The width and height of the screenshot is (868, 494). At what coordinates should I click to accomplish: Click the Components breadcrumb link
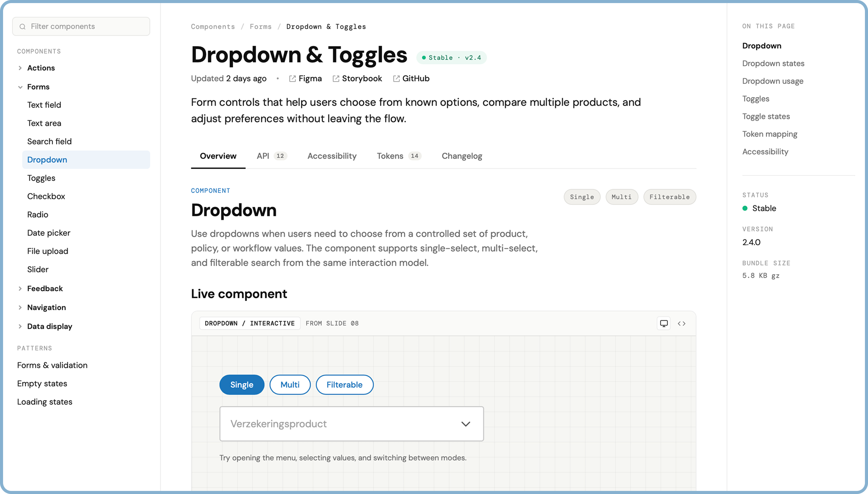click(213, 26)
